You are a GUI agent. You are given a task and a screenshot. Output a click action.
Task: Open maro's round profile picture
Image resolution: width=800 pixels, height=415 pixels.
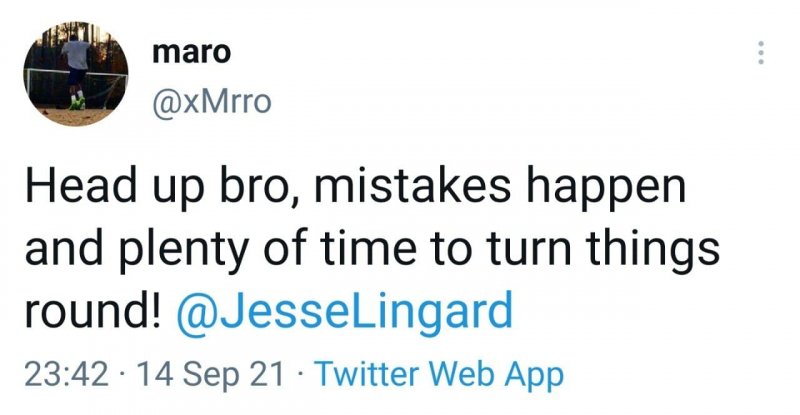76,74
